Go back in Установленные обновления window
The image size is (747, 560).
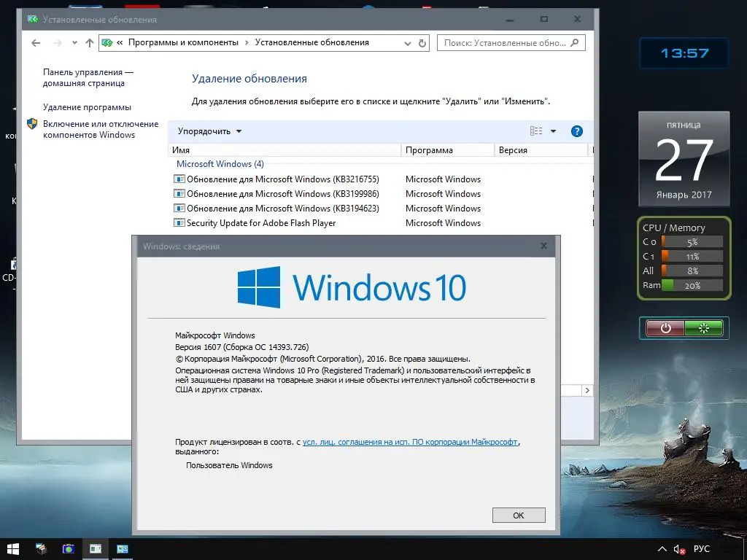pyautogui.click(x=36, y=43)
